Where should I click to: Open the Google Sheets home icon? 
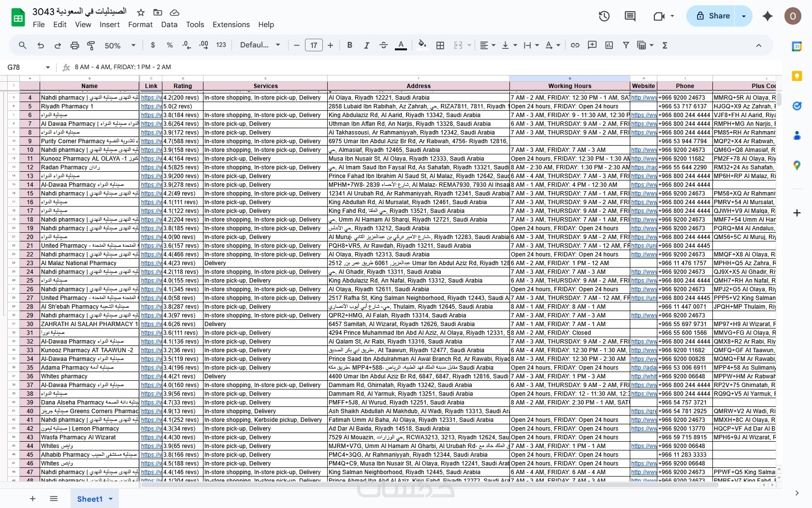coord(18,18)
